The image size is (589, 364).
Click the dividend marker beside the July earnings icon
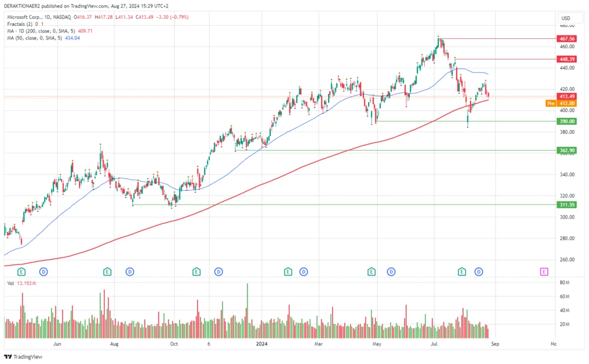pyautogui.click(x=478, y=272)
